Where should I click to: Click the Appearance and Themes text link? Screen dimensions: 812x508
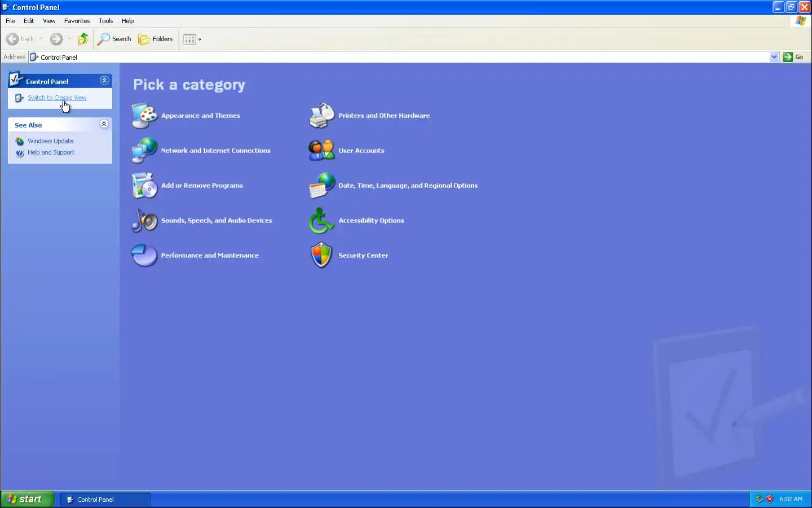200,116
